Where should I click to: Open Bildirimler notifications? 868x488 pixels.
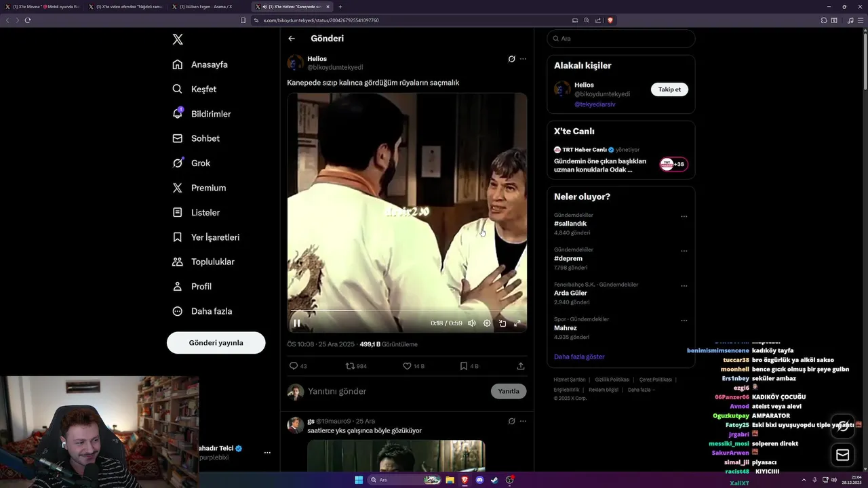[x=202, y=114]
